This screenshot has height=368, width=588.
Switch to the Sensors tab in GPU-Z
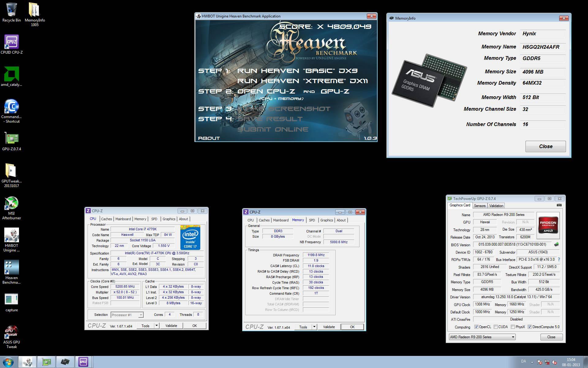(x=480, y=206)
